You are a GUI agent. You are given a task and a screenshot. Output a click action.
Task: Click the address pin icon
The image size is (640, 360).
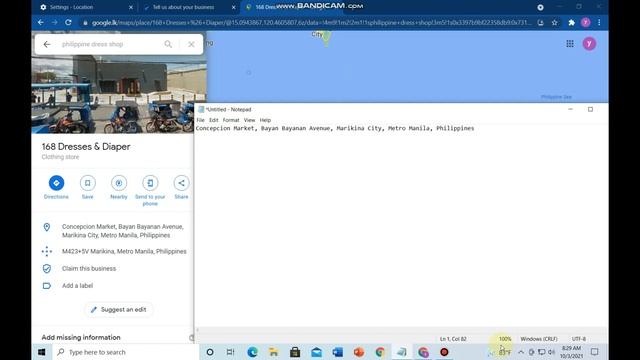point(47,227)
